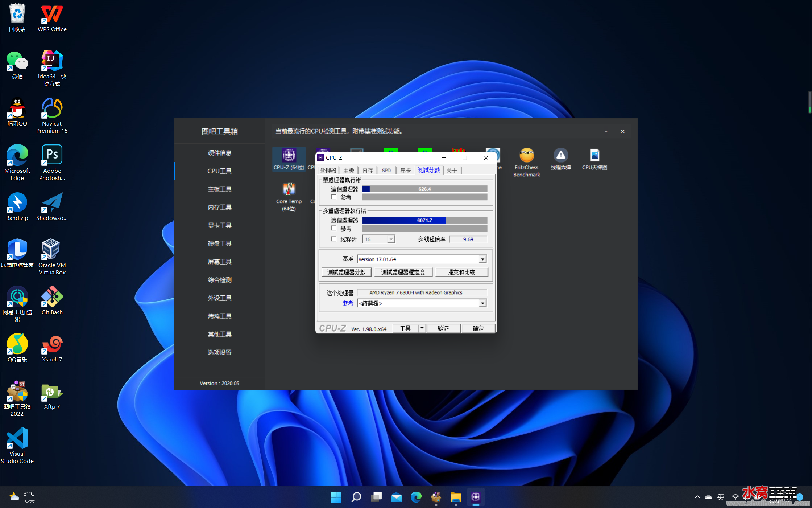Open Core Temp (64位) tool
This screenshot has width=812, height=508.
click(289, 196)
